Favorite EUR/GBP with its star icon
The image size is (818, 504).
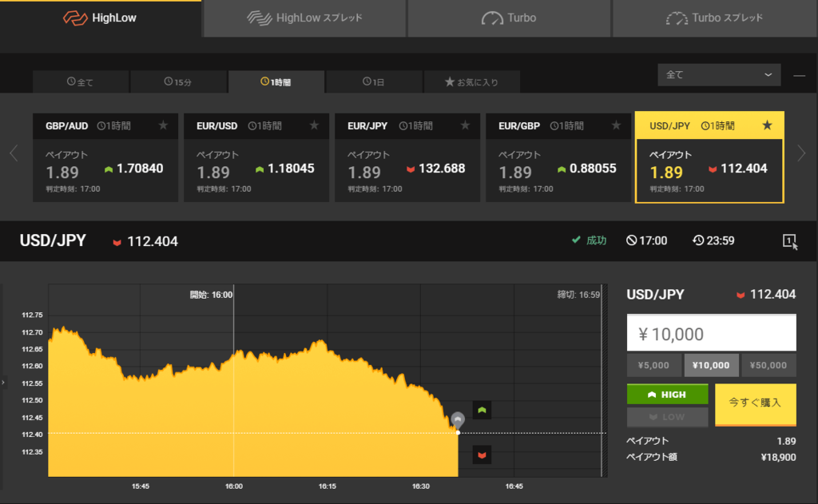[x=616, y=125]
